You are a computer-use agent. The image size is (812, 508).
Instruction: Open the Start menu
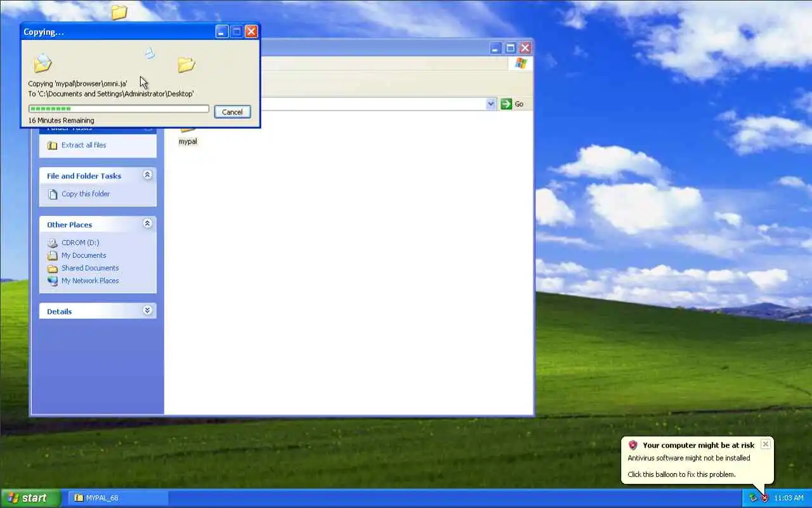(x=30, y=498)
